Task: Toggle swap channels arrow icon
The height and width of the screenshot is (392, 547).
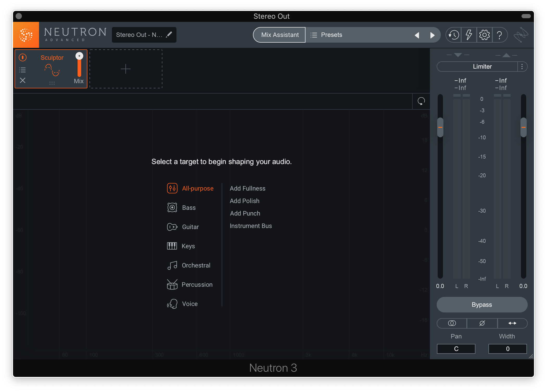Action: (512, 323)
